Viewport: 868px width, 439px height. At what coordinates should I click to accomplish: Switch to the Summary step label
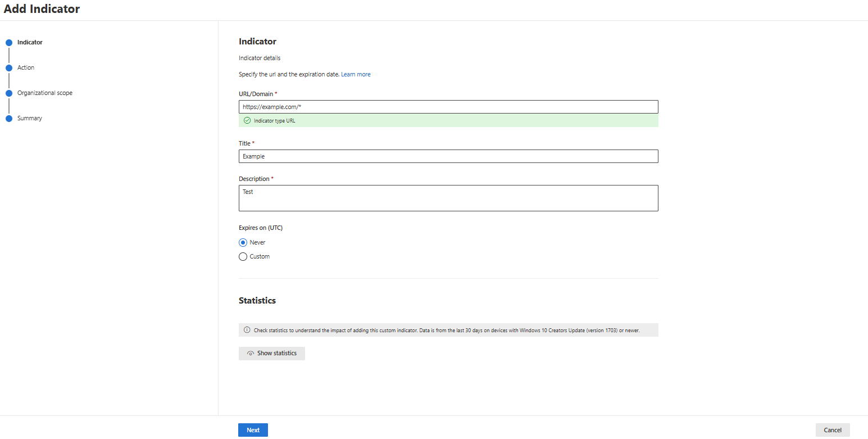[30, 119]
